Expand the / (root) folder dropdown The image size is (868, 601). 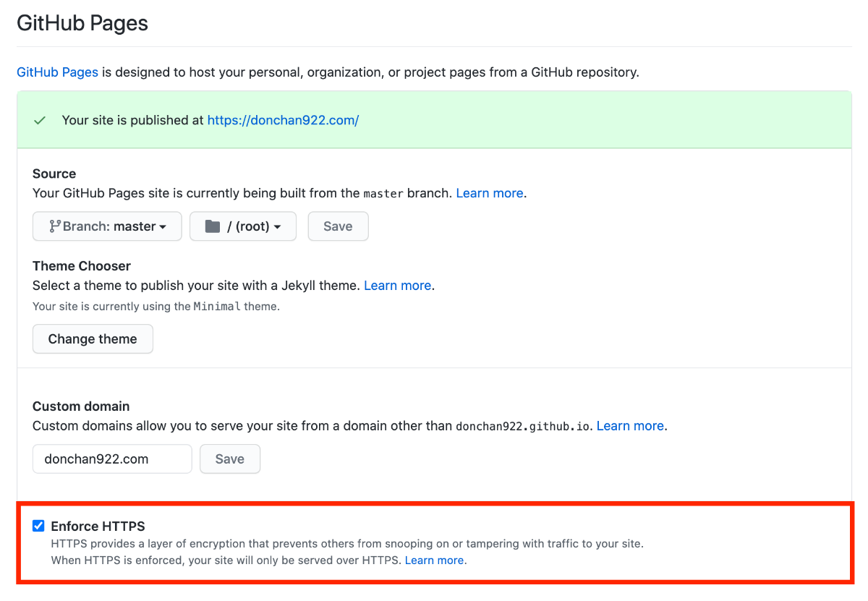tap(243, 226)
